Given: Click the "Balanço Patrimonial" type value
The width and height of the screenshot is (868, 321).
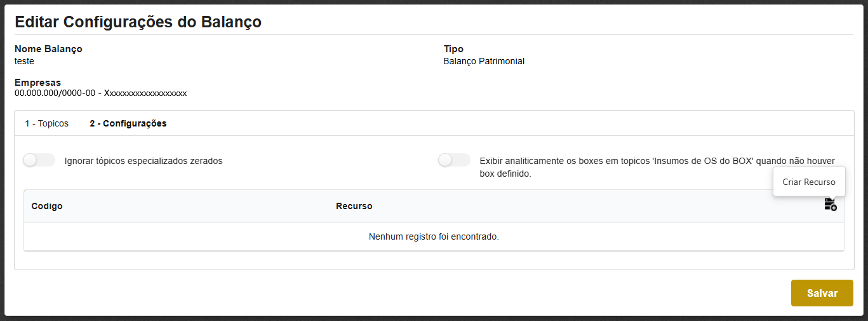Looking at the screenshot, I should point(483,62).
